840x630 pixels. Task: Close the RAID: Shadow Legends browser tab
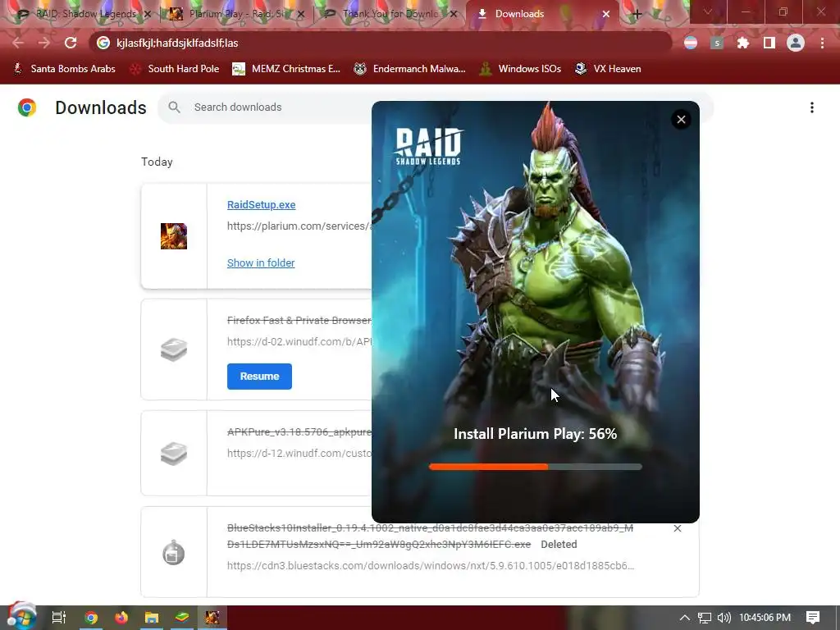pos(148,14)
